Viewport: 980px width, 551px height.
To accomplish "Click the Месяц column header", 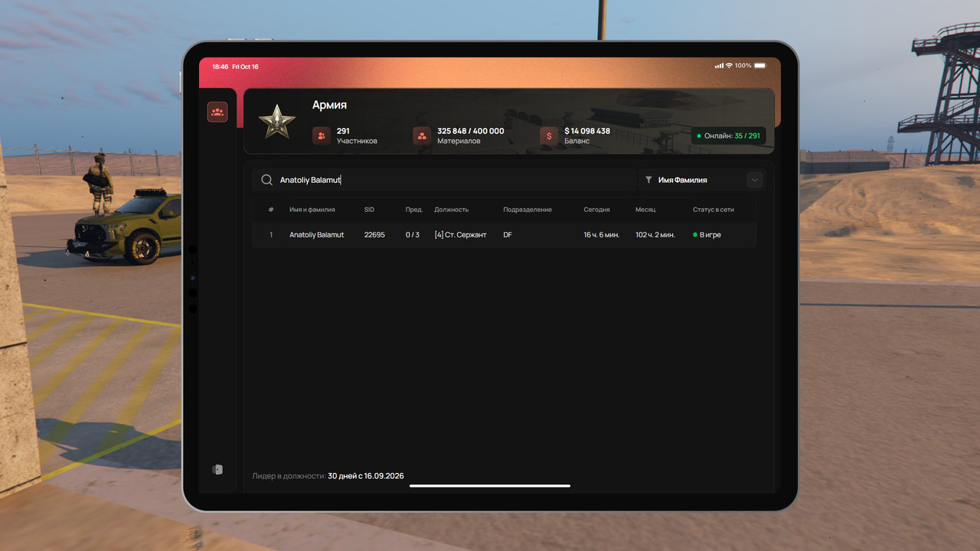I will [x=645, y=210].
